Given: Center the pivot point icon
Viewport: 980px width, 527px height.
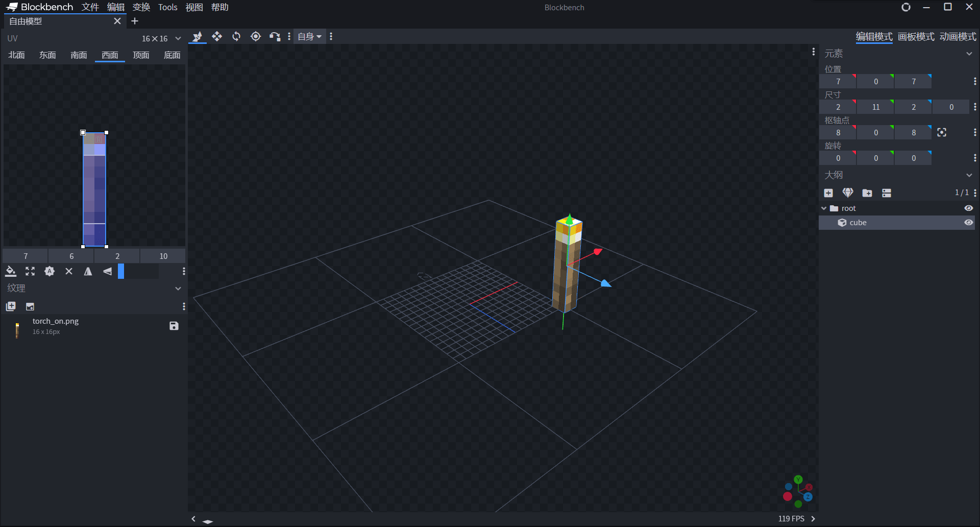Looking at the screenshot, I should click(x=942, y=133).
